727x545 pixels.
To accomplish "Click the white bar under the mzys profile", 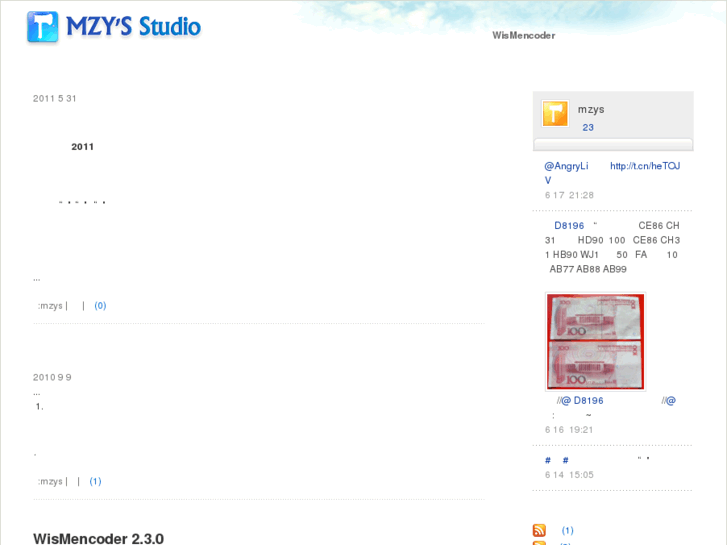I will [613, 144].
